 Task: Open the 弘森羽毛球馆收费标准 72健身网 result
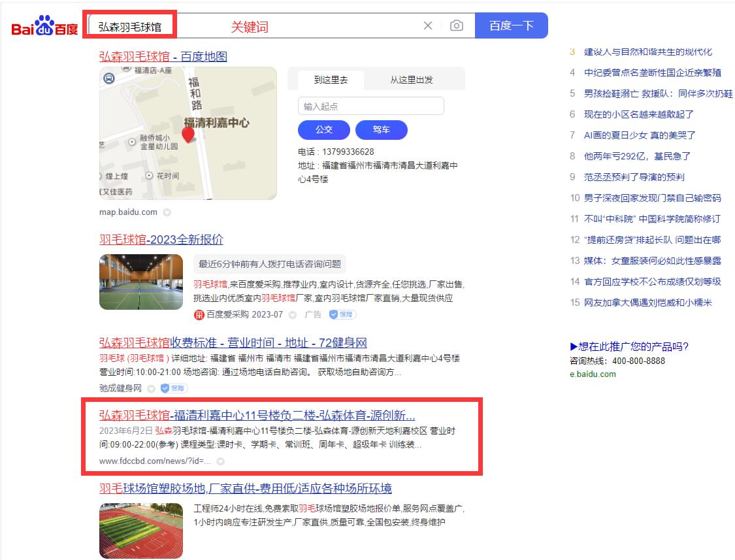tap(233, 343)
